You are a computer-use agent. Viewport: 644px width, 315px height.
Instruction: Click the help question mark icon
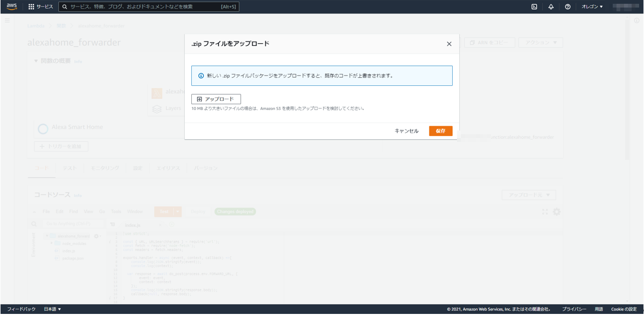(567, 7)
